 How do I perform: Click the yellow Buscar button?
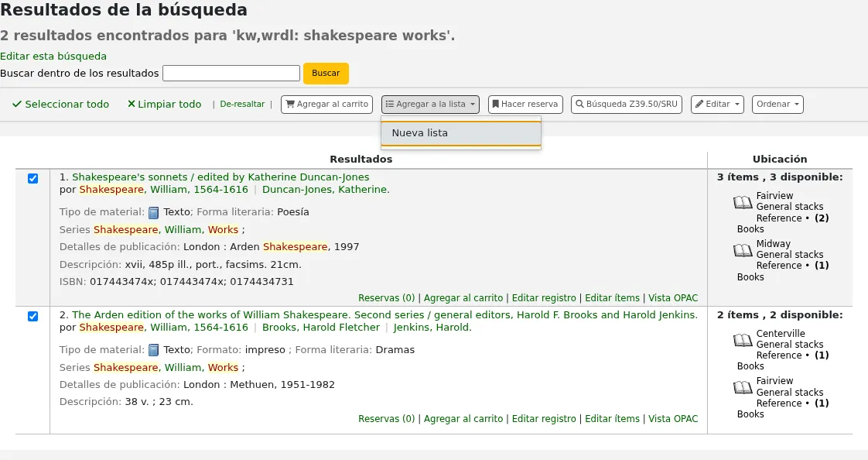click(x=326, y=73)
